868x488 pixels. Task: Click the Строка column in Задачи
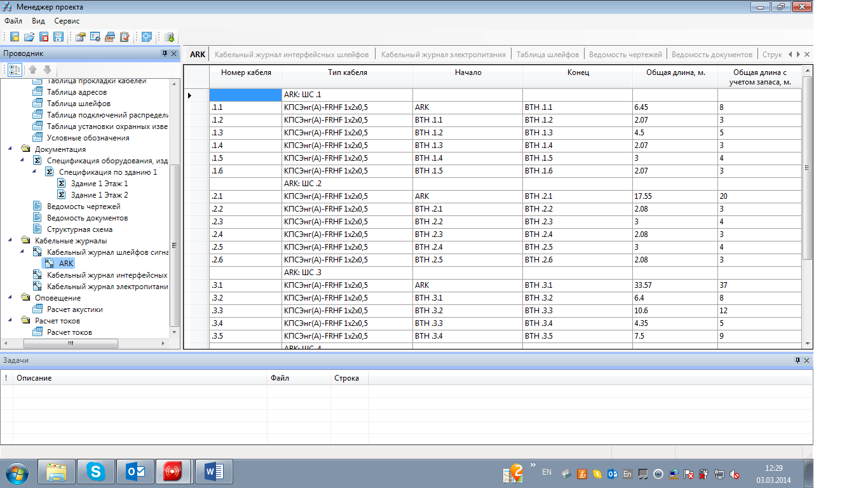[349, 378]
